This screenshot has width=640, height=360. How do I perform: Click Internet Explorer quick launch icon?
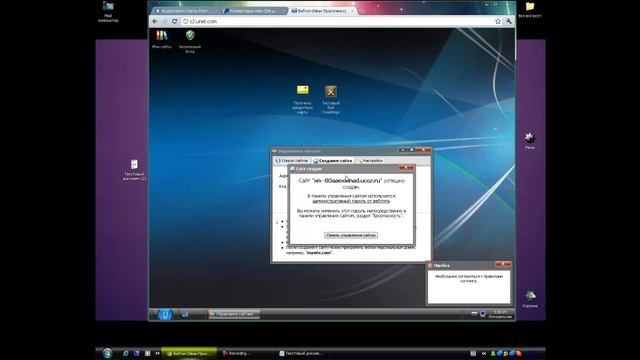(x=126, y=353)
